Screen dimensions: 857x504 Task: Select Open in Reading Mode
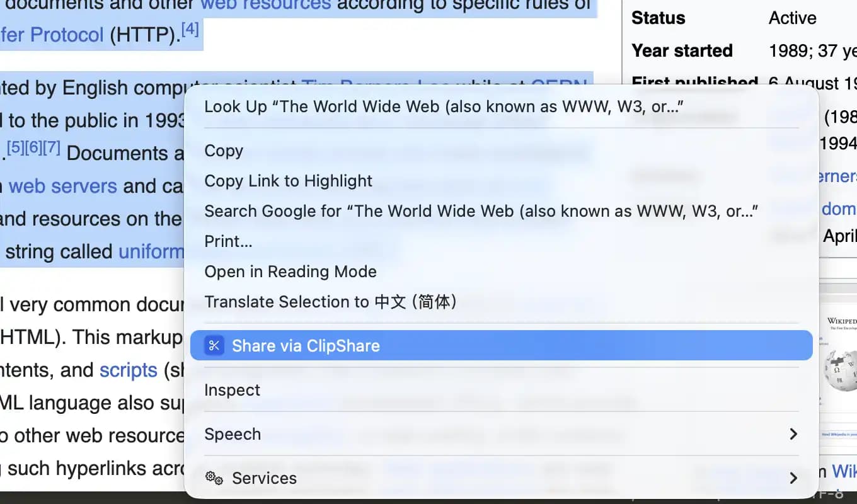click(x=501, y=272)
